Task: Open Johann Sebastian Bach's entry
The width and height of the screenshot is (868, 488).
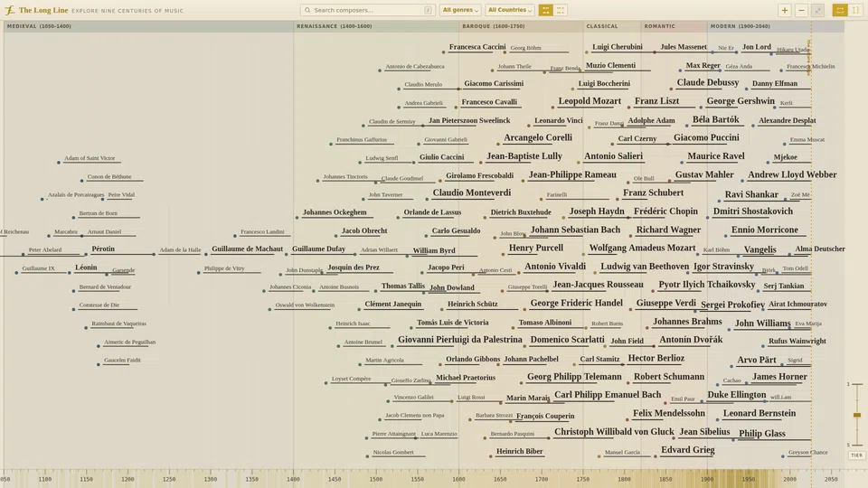Action: click(575, 230)
